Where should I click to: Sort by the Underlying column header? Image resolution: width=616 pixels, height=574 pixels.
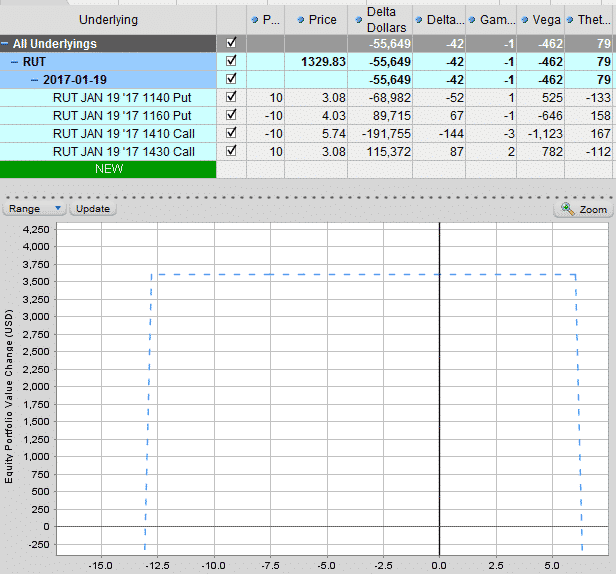(108, 20)
